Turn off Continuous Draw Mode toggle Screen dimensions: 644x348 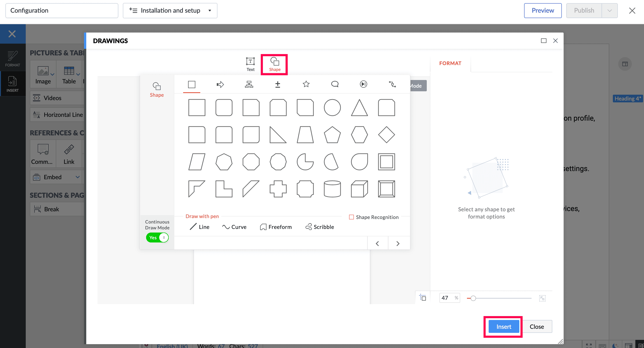157,237
